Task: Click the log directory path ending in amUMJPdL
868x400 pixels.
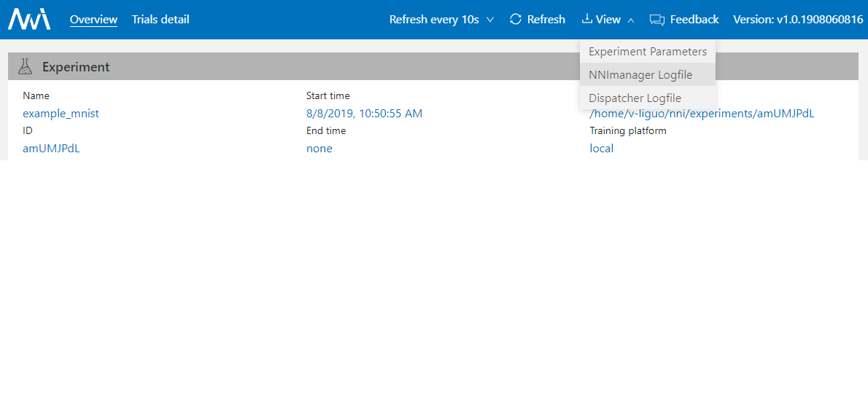Action: [702, 114]
